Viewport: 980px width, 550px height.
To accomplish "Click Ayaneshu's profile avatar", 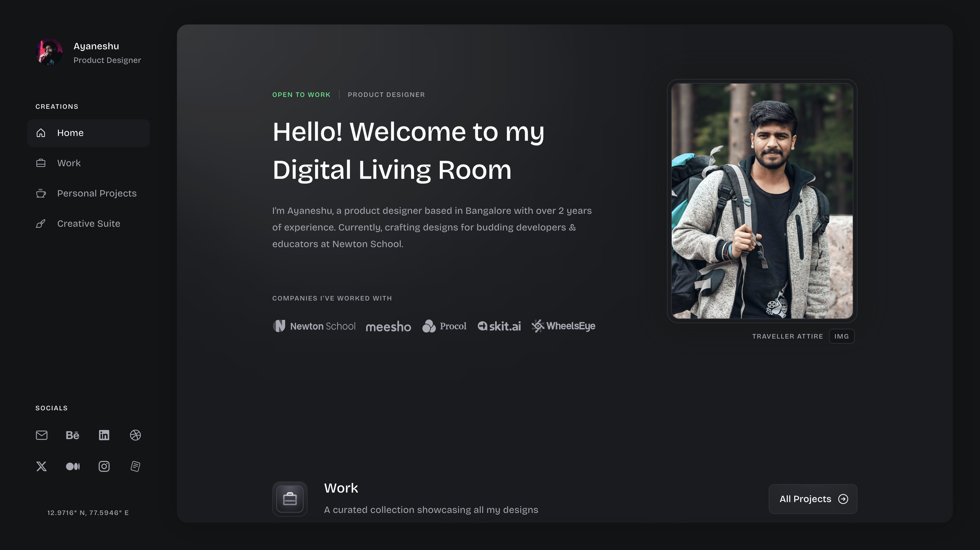I will 49,52.
